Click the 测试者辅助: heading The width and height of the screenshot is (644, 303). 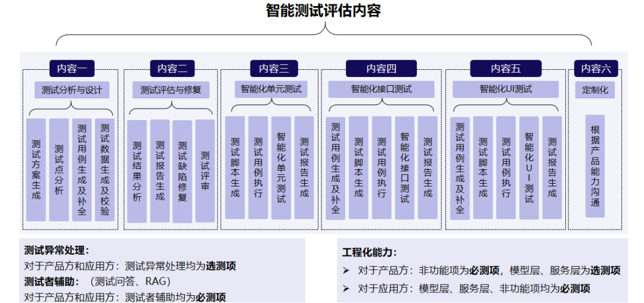51,282
